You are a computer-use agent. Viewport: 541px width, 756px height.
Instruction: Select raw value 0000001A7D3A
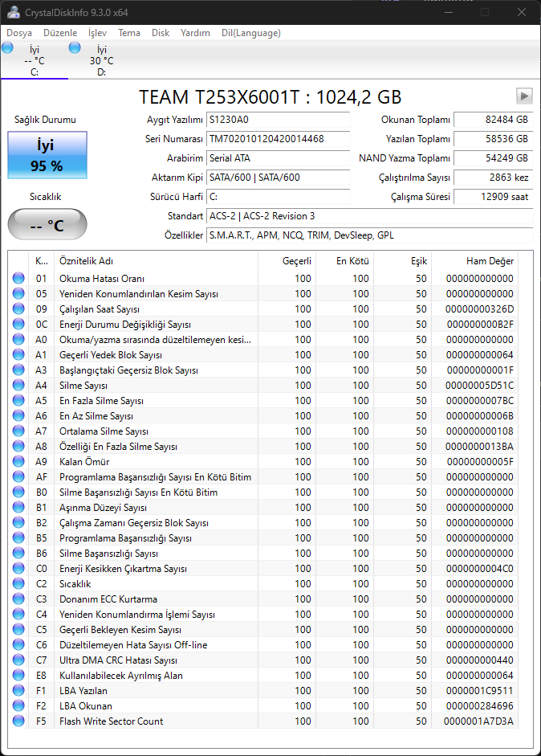point(478,721)
